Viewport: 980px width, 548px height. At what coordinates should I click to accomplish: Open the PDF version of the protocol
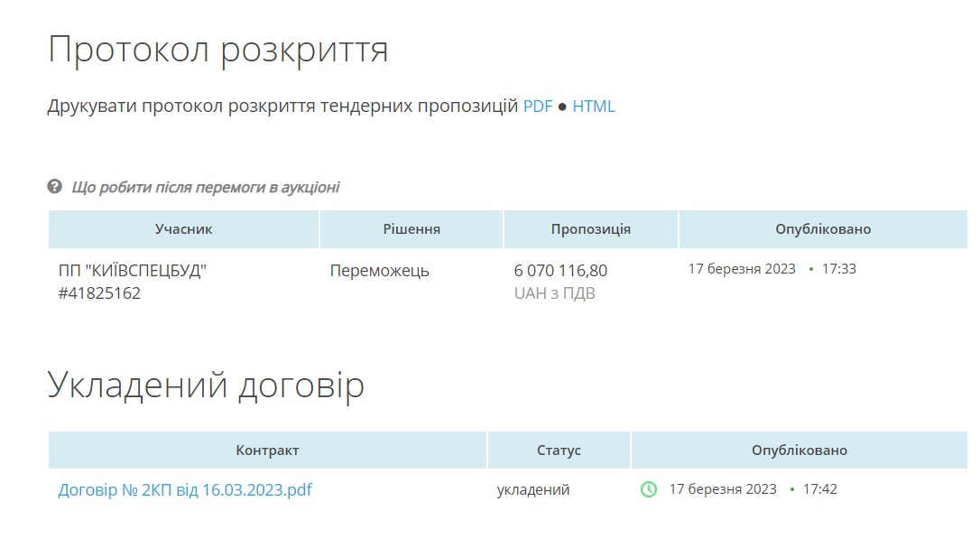coord(538,107)
